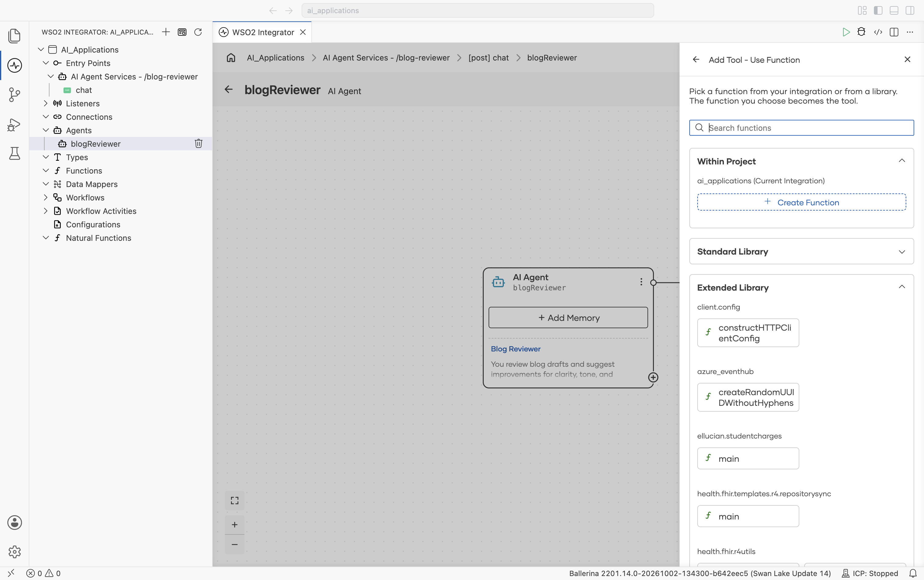Open Run and Debug view
924x580 pixels.
(14, 124)
